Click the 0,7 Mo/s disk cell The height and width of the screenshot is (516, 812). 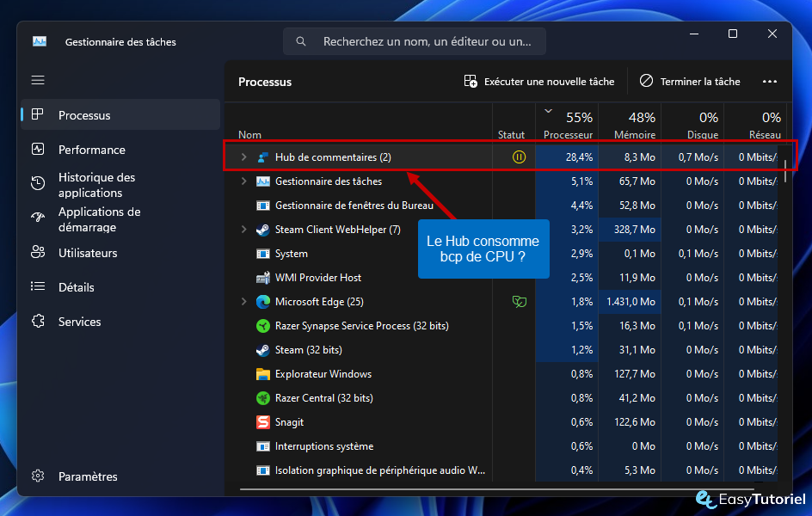click(692, 157)
